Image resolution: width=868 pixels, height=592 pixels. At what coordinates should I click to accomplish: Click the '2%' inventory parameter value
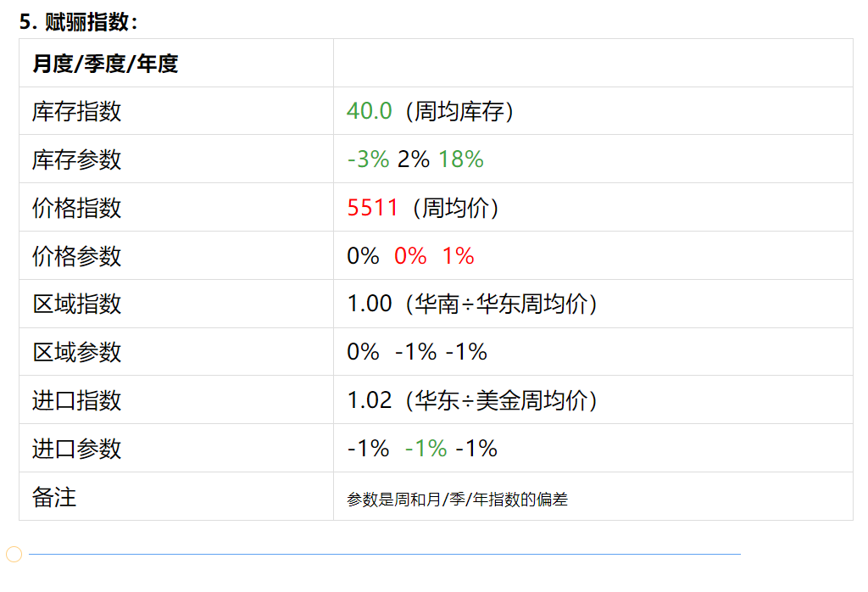click(414, 159)
